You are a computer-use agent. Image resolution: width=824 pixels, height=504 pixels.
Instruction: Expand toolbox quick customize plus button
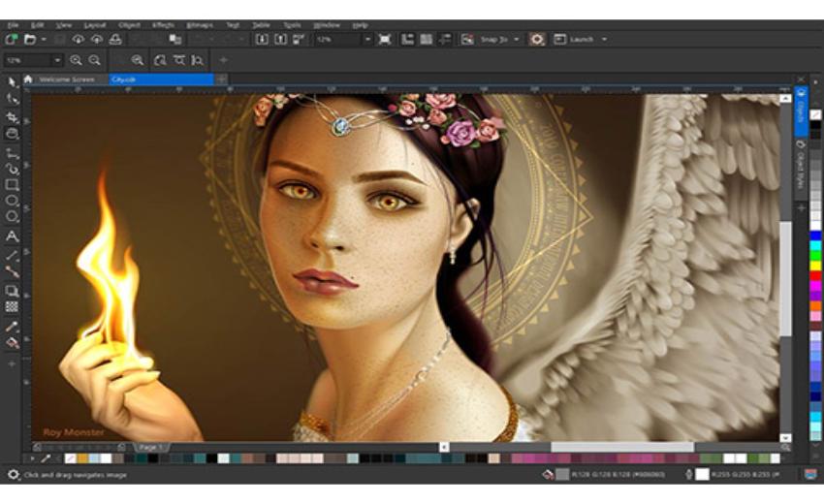[x=12, y=363]
